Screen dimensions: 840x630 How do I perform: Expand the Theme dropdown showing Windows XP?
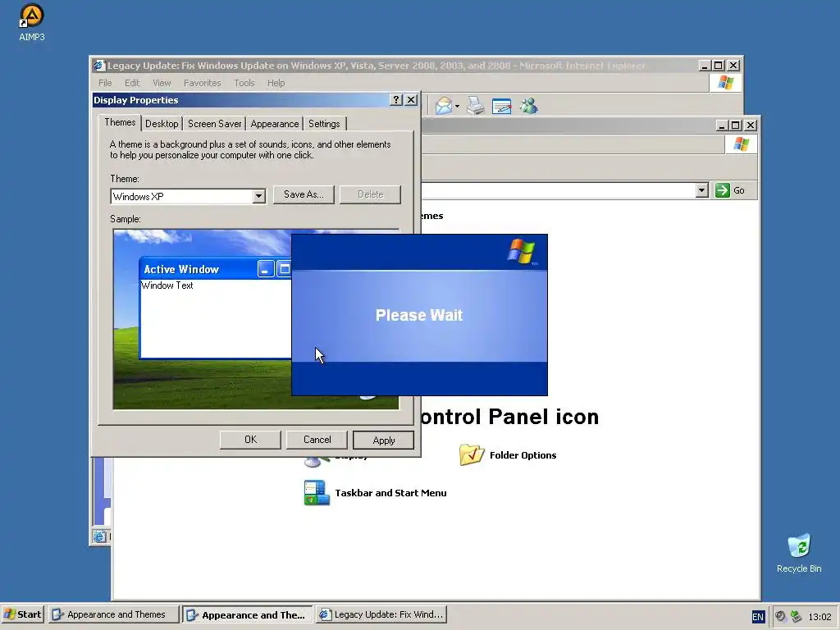coord(258,197)
